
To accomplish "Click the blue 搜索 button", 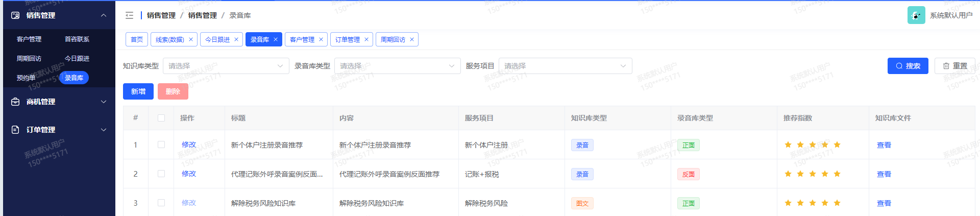I will (908, 66).
